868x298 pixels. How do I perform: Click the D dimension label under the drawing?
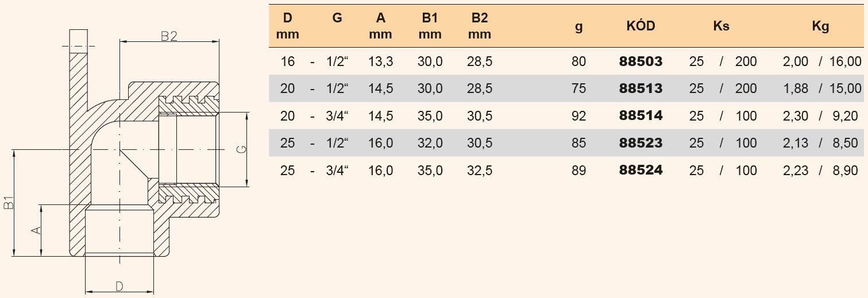click(x=119, y=285)
